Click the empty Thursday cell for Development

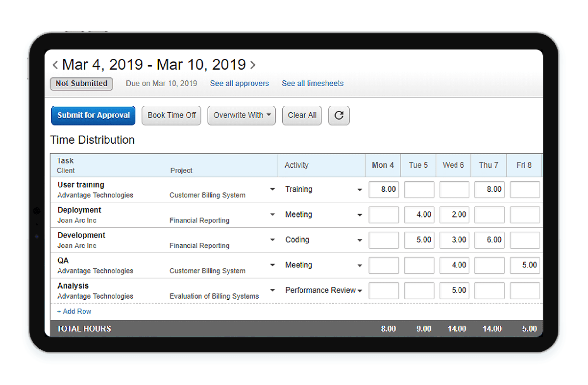pos(489,240)
